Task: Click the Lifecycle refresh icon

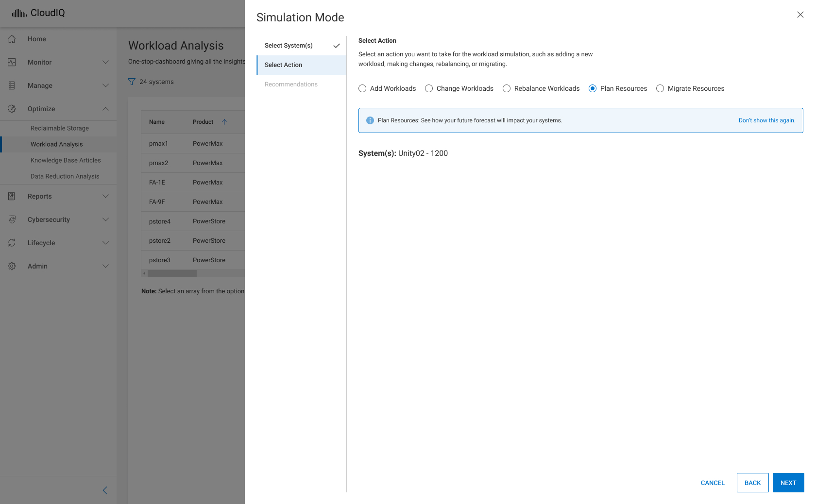Action: pos(12,243)
